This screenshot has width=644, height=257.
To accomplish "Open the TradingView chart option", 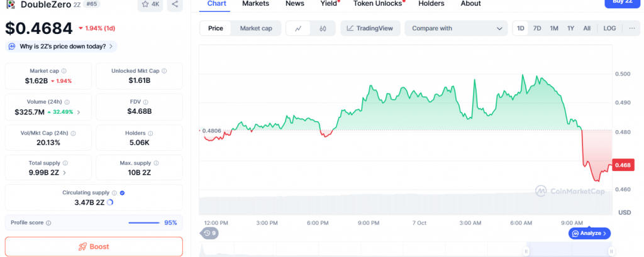I will pos(370,28).
